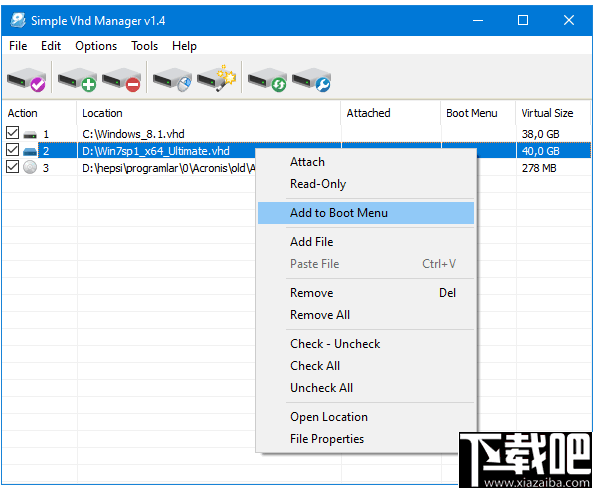Click the gray drive icon in row 1
This screenshot has height=488, width=594.
30,134
